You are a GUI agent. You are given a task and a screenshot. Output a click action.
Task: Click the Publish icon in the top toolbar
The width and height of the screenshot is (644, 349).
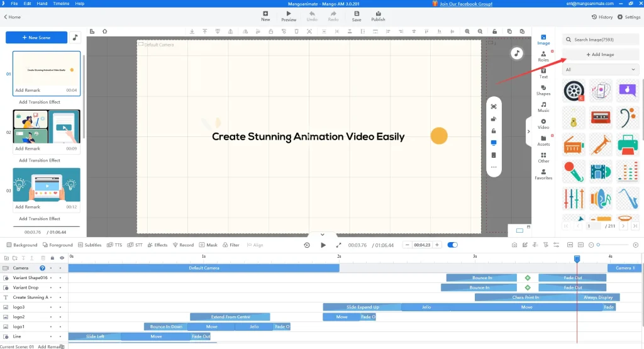pos(378,16)
